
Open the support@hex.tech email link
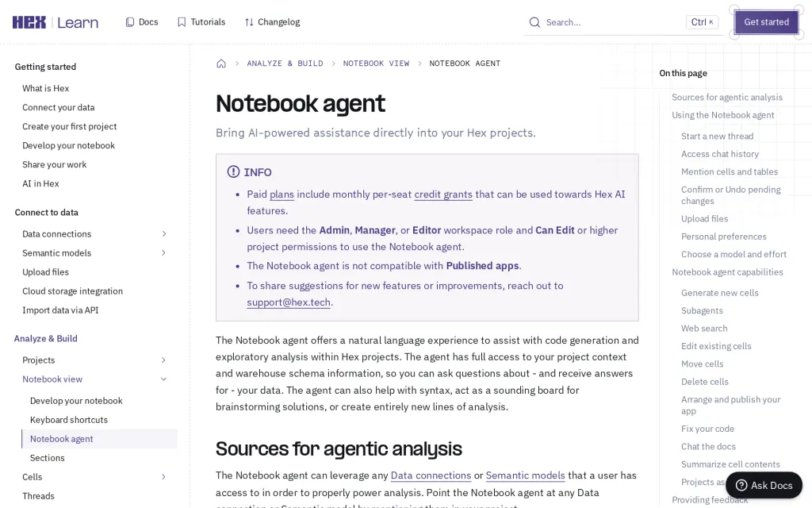click(289, 302)
